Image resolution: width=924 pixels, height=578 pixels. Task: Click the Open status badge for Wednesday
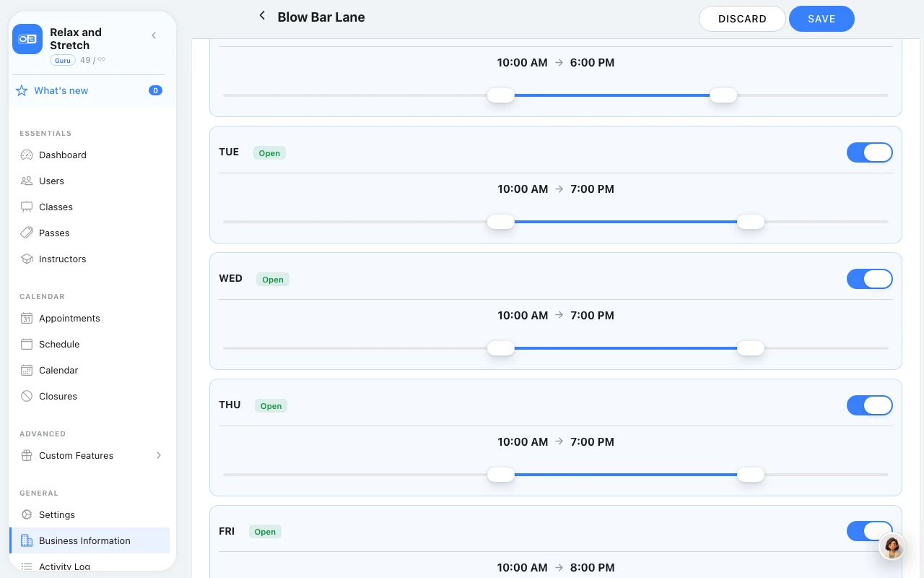coord(273,280)
